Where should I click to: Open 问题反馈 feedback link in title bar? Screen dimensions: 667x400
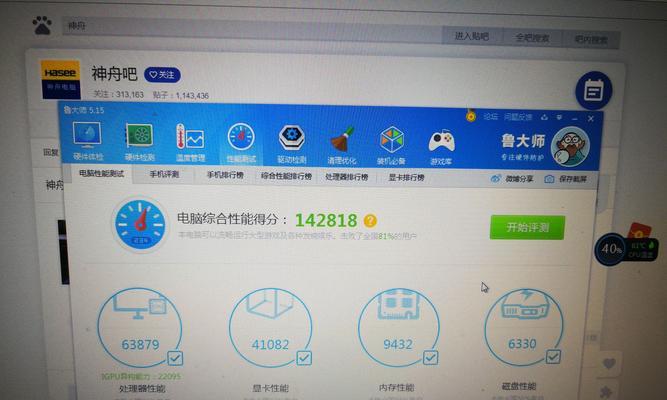[x=518, y=117]
